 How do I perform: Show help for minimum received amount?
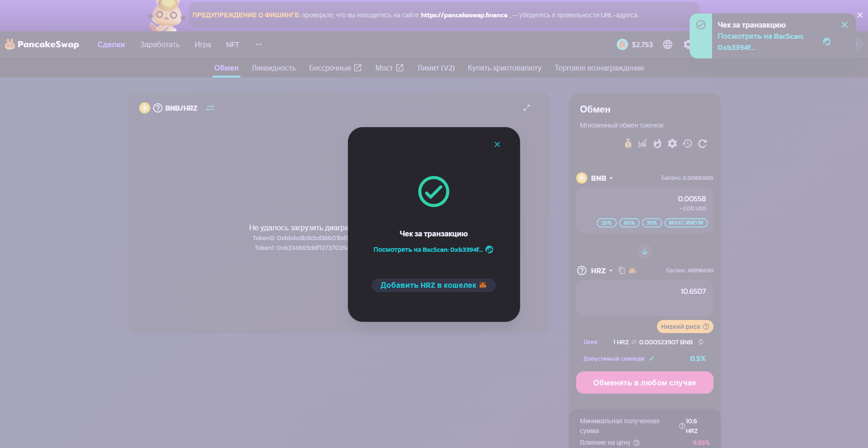click(682, 426)
